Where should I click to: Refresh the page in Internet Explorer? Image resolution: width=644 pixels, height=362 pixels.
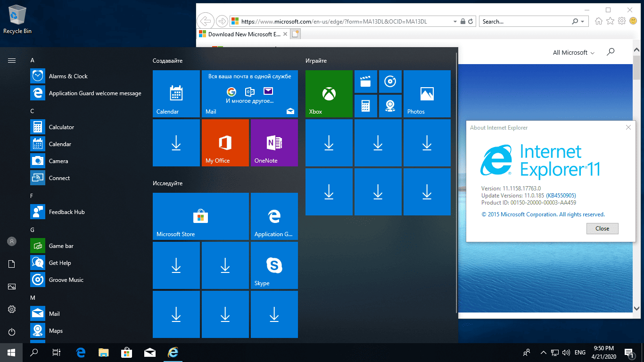(471, 22)
